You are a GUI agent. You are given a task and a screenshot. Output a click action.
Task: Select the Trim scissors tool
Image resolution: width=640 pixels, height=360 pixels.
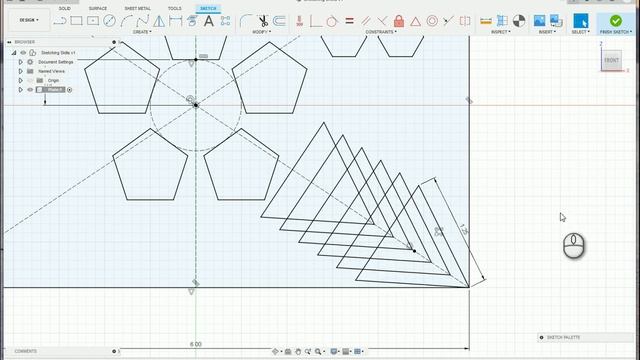pyautogui.click(x=263, y=21)
